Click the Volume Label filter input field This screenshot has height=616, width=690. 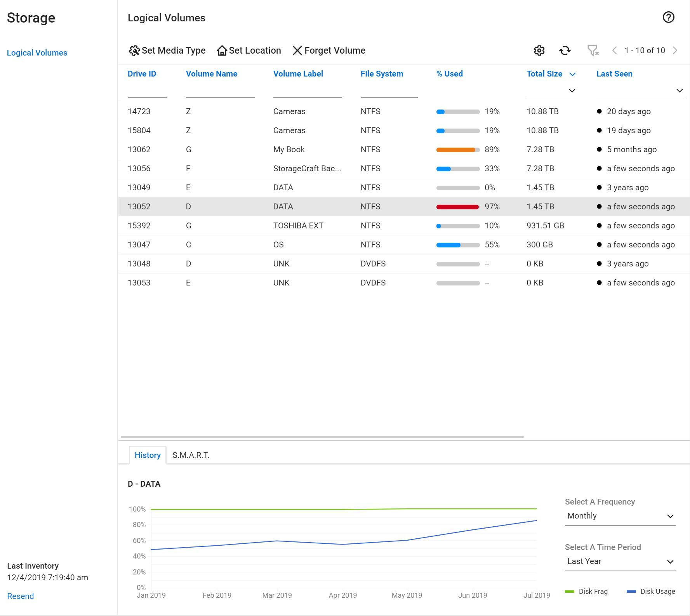pos(307,92)
